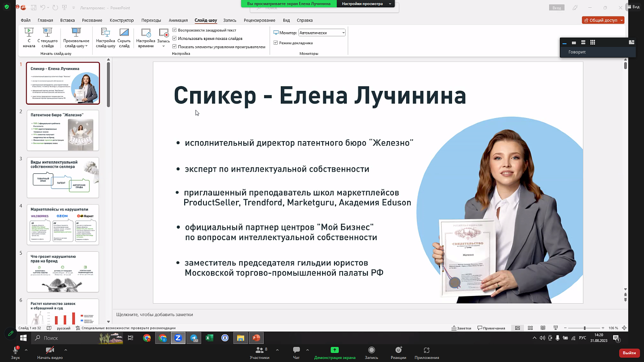Screen dimensions: 644x362
Task: Expand arrow next to Участники
Action: point(277,350)
